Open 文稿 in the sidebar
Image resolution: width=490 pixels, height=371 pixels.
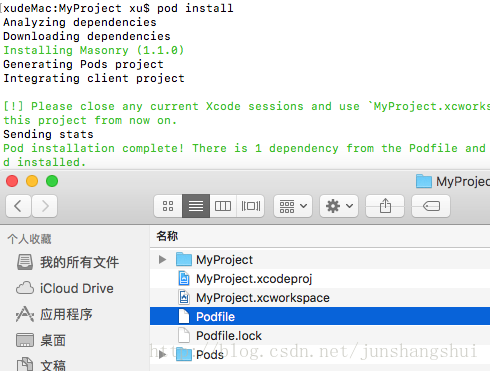(x=41, y=365)
